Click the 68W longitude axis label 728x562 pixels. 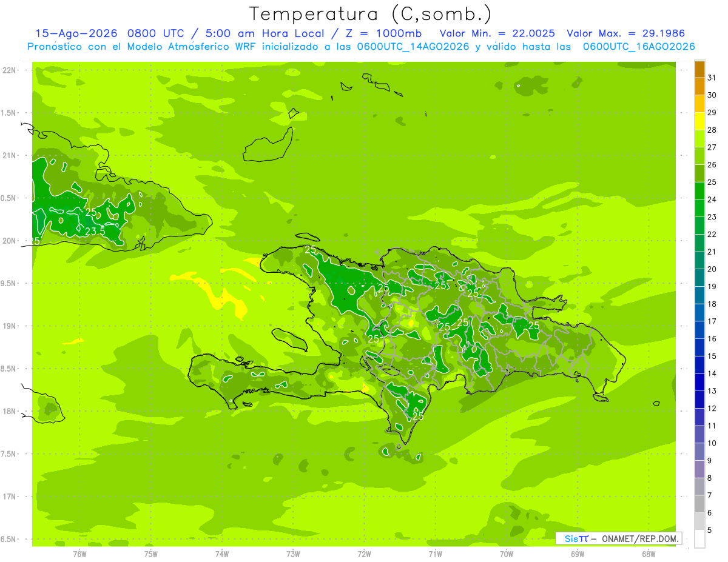(x=649, y=554)
